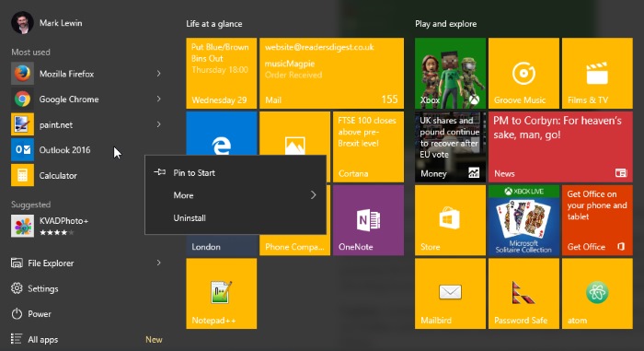Open the Films & TV tile
This screenshot has width=644, height=351.
click(x=597, y=74)
